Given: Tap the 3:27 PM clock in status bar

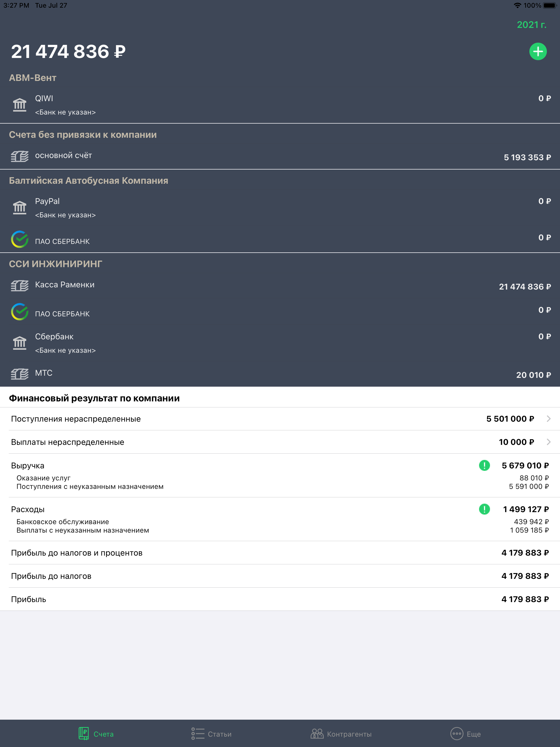Looking at the screenshot, I should tap(16, 5).
